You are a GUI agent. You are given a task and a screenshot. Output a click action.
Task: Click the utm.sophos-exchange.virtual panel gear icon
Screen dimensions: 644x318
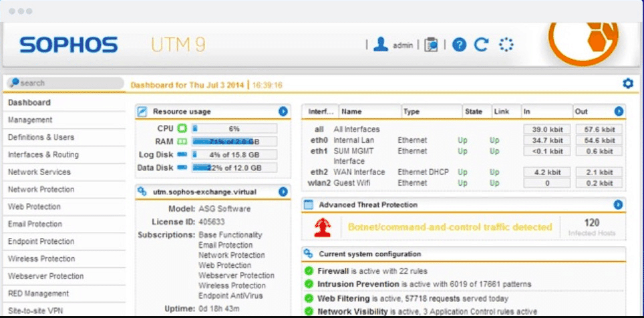click(x=142, y=192)
